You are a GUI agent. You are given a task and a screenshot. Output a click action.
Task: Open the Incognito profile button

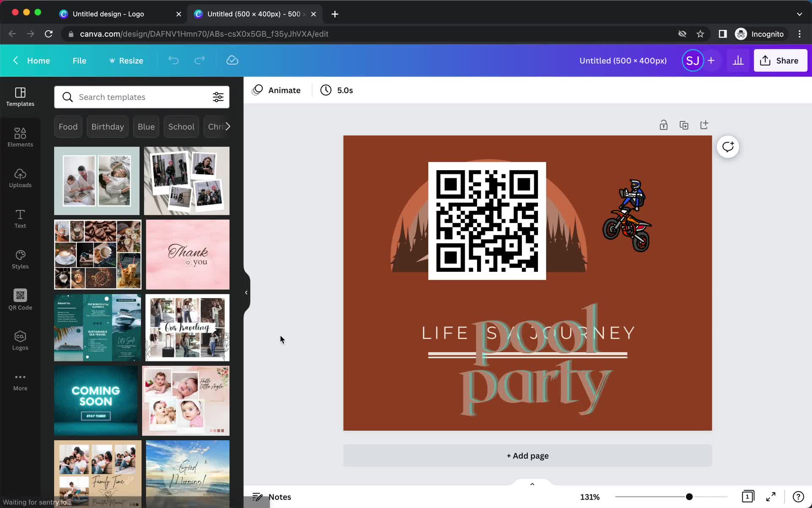click(760, 34)
